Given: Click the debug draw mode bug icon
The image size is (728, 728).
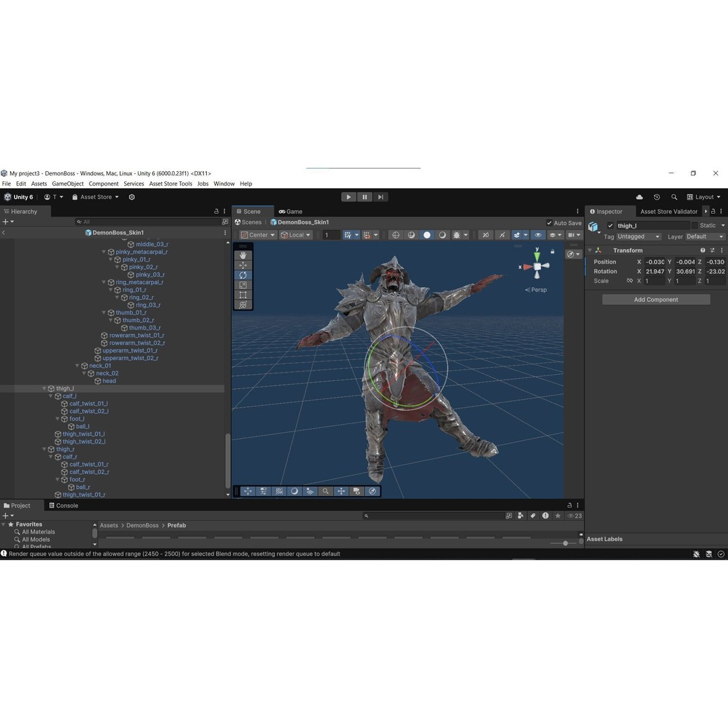Looking at the screenshot, I should [x=457, y=235].
